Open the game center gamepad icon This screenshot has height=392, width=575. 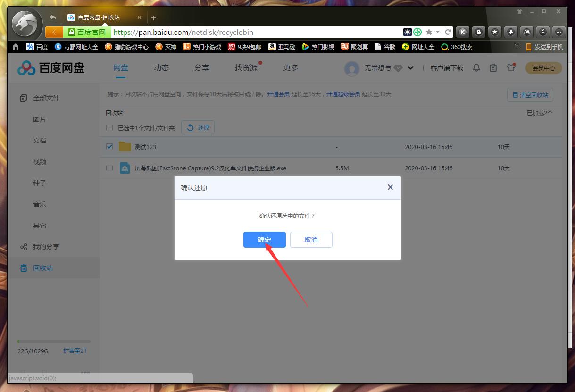[x=527, y=32]
